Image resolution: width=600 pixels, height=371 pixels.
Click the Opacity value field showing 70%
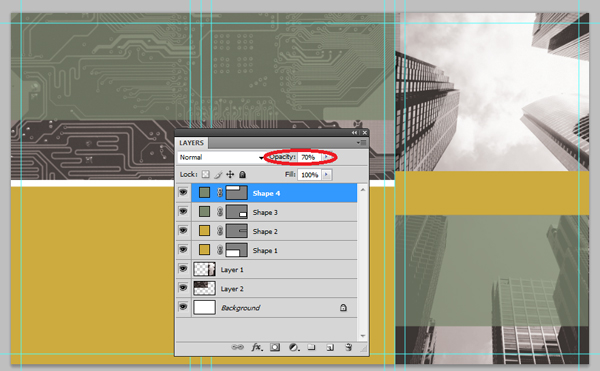tap(309, 157)
